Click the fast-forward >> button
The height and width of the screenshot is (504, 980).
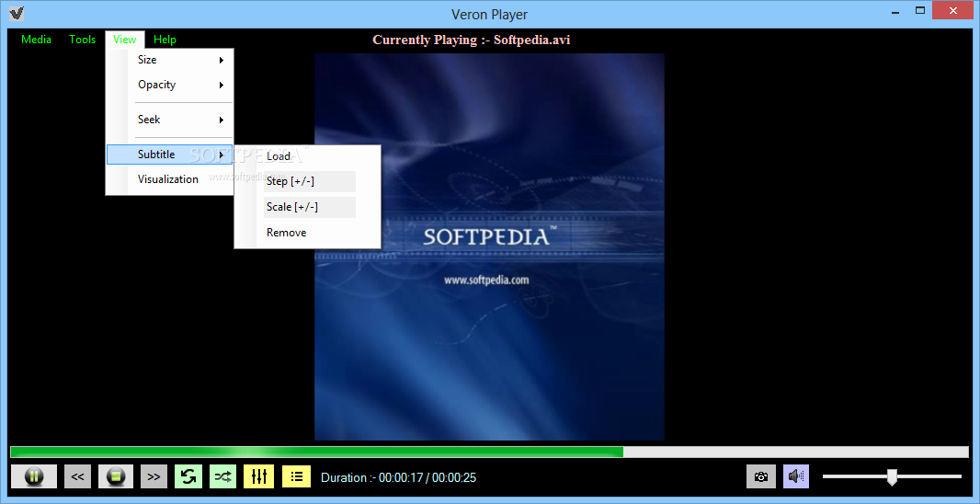coord(154,476)
